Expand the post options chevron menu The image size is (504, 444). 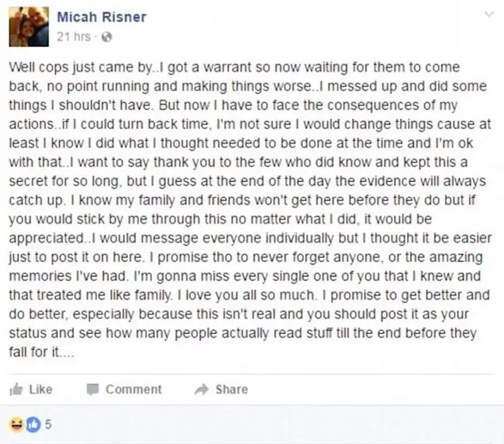(489, 14)
